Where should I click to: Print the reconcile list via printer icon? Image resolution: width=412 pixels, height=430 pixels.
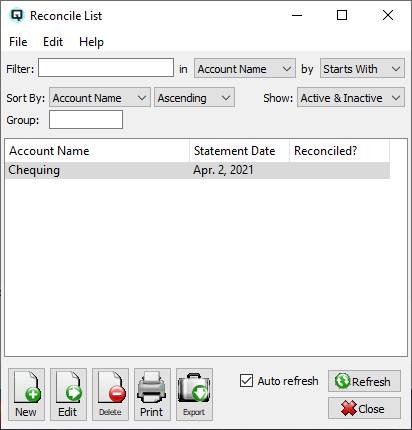152,394
